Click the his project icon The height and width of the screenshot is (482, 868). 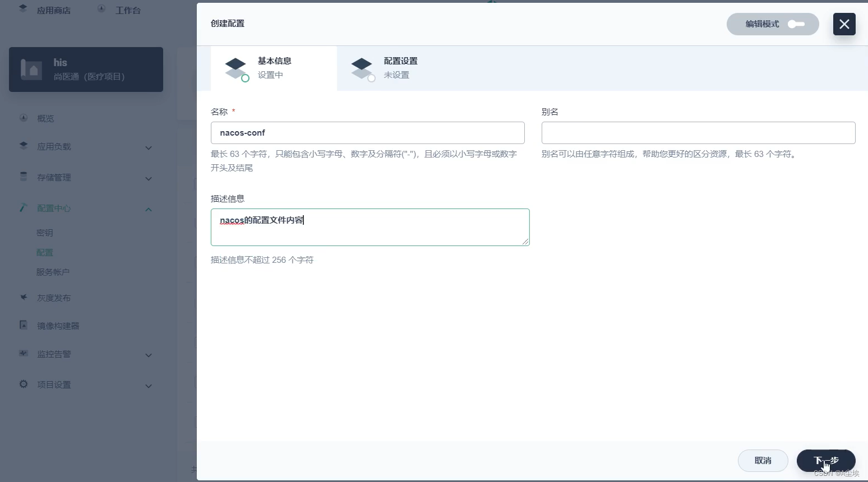(x=31, y=69)
